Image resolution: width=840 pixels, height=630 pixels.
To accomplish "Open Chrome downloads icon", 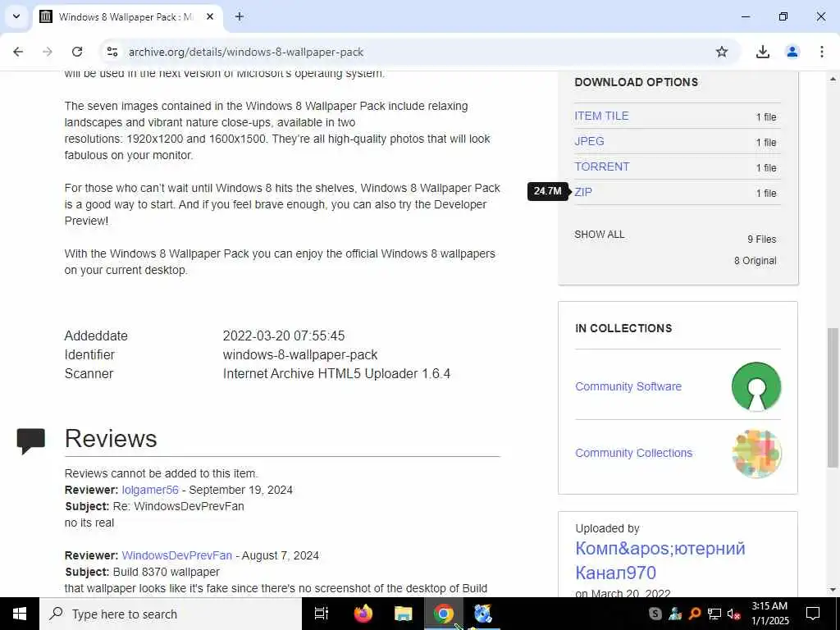I will pyautogui.click(x=762, y=52).
